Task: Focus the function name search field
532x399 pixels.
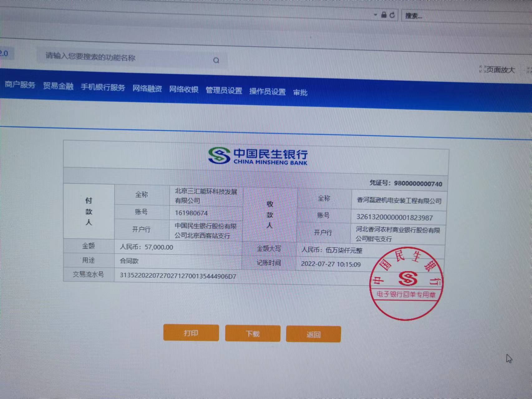Action: point(125,57)
